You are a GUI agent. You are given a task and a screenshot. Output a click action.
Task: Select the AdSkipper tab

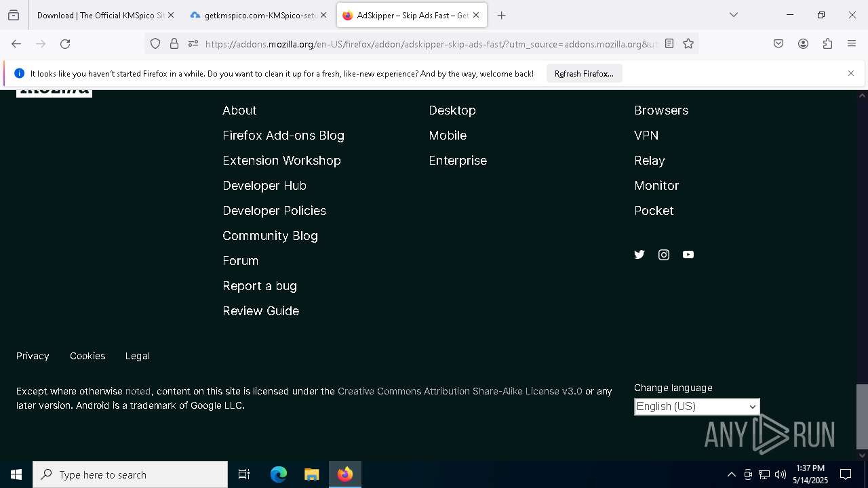coord(412,15)
